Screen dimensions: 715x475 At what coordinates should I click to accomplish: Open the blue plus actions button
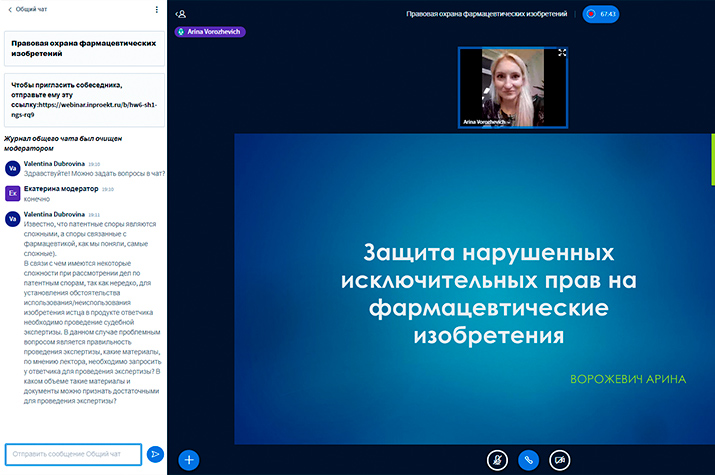(189, 460)
